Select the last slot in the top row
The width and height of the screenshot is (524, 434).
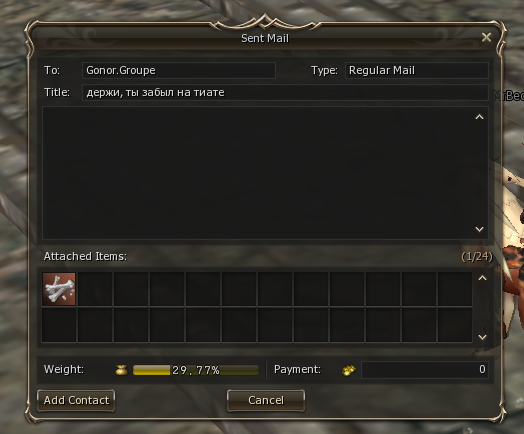[455, 289]
